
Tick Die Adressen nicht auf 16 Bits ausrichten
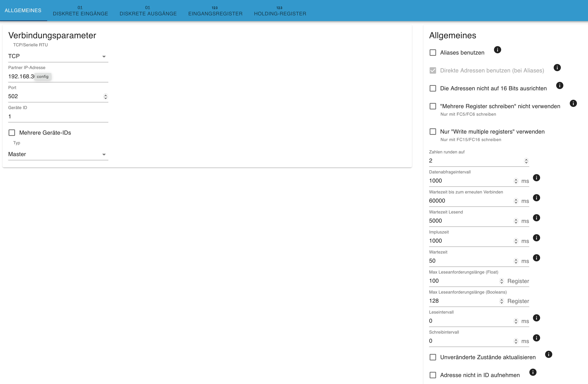coord(433,88)
